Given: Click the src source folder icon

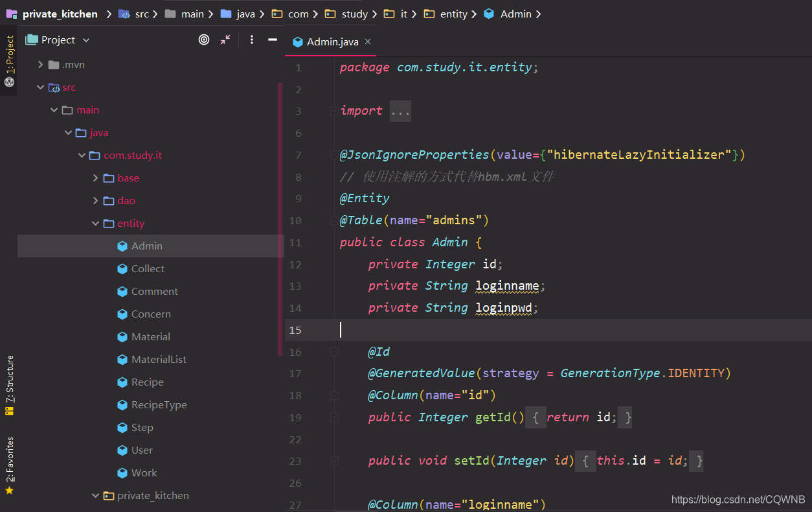Looking at the screenshot, I should (54, 87).
